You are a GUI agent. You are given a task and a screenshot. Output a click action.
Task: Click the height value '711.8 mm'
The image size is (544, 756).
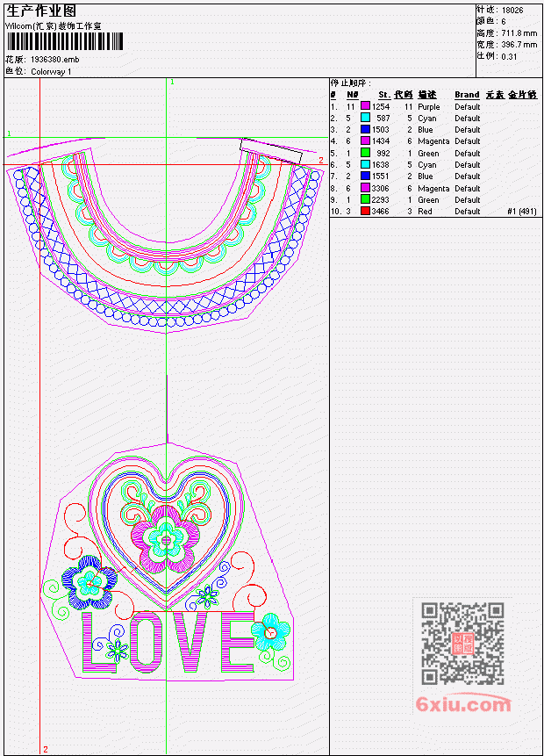519,32
